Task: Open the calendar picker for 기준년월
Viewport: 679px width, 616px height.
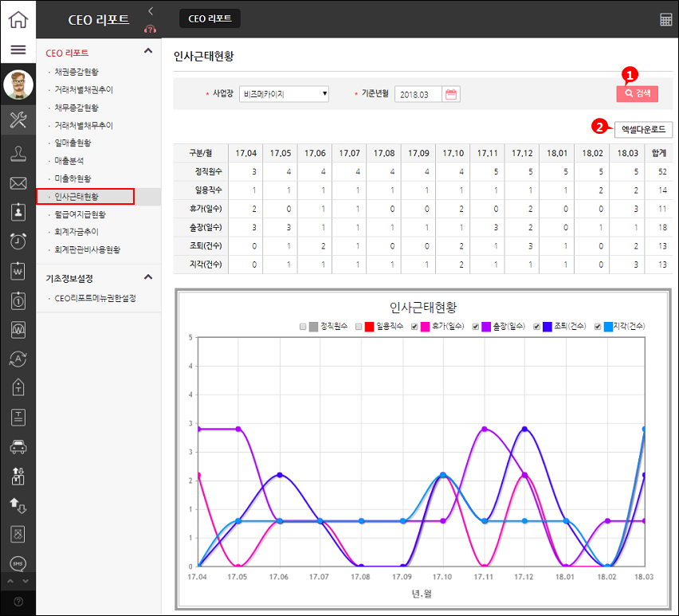Action: 451,94
